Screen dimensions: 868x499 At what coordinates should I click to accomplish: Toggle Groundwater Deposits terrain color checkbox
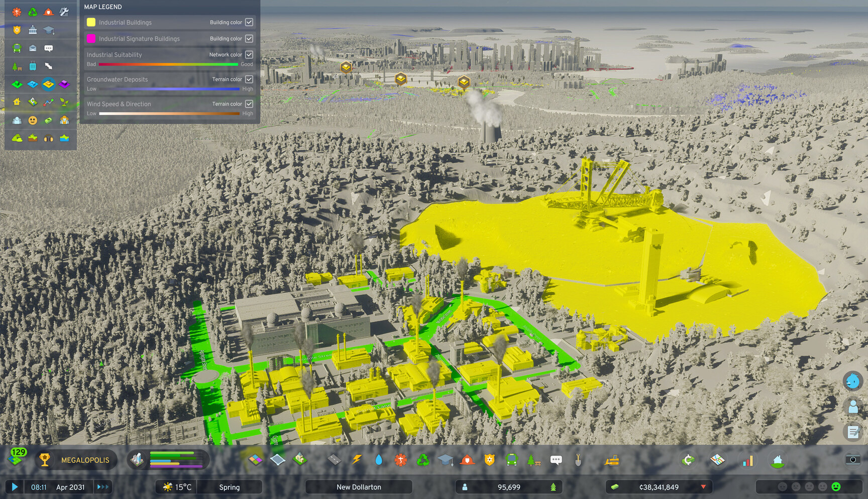click(249, 79)
